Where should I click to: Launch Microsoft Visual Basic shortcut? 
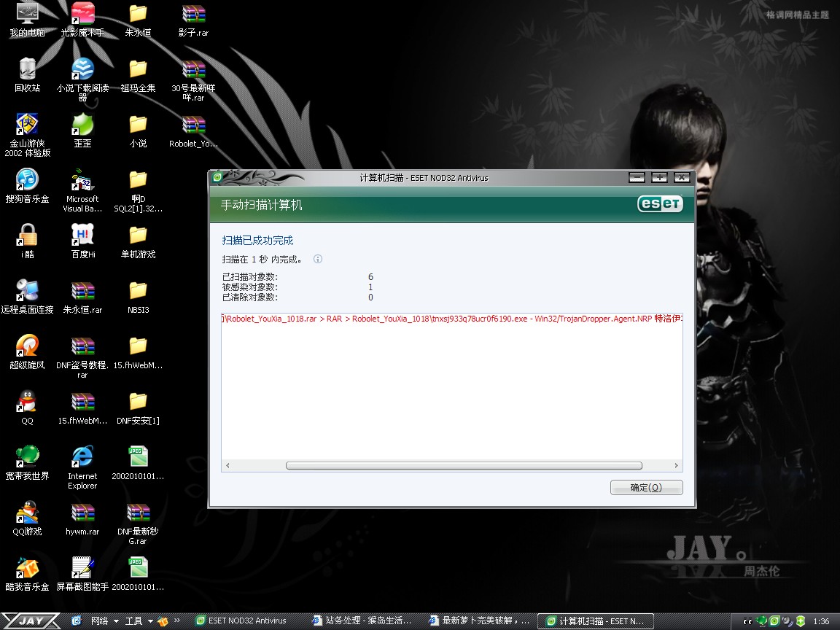(x=82, y=190)
